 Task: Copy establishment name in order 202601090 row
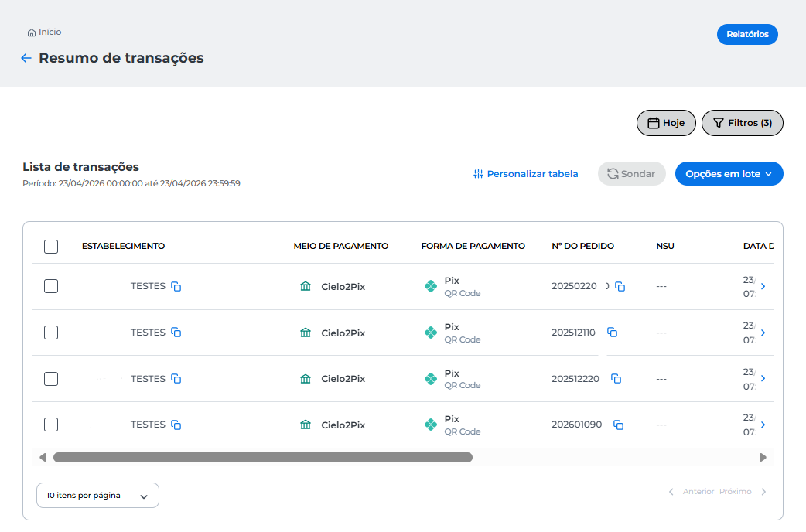[x=176, y=425]
